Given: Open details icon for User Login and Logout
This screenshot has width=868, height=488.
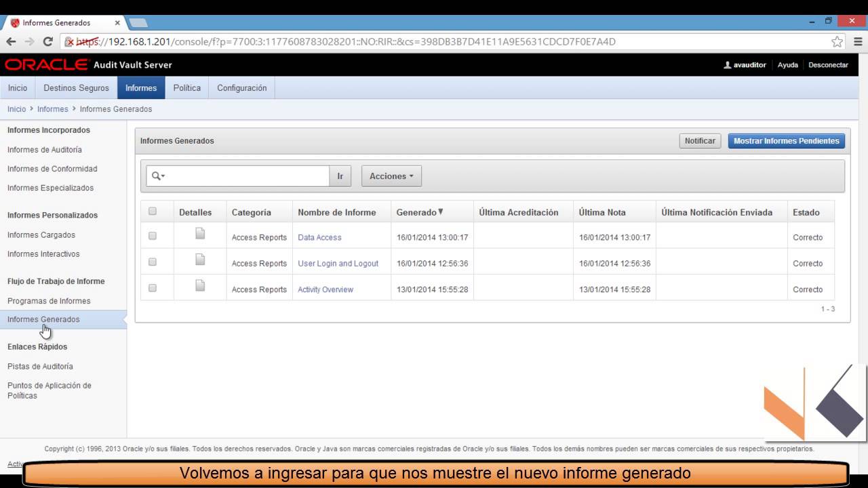Looking at the screenshot, I should click(x=200, y=260).
